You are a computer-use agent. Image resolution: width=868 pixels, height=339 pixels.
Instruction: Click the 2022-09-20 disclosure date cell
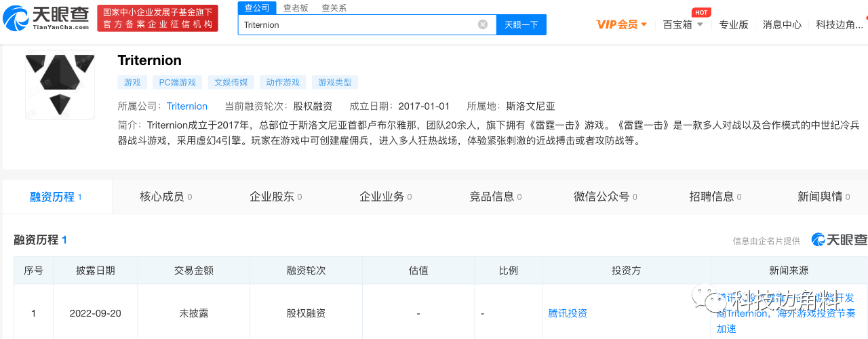click(x=95, y=313)
